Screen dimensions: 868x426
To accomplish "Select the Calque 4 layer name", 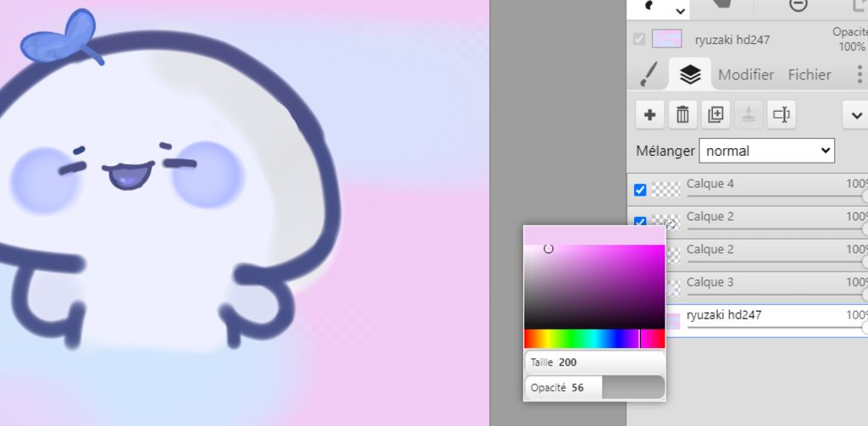I will point(710,184).
